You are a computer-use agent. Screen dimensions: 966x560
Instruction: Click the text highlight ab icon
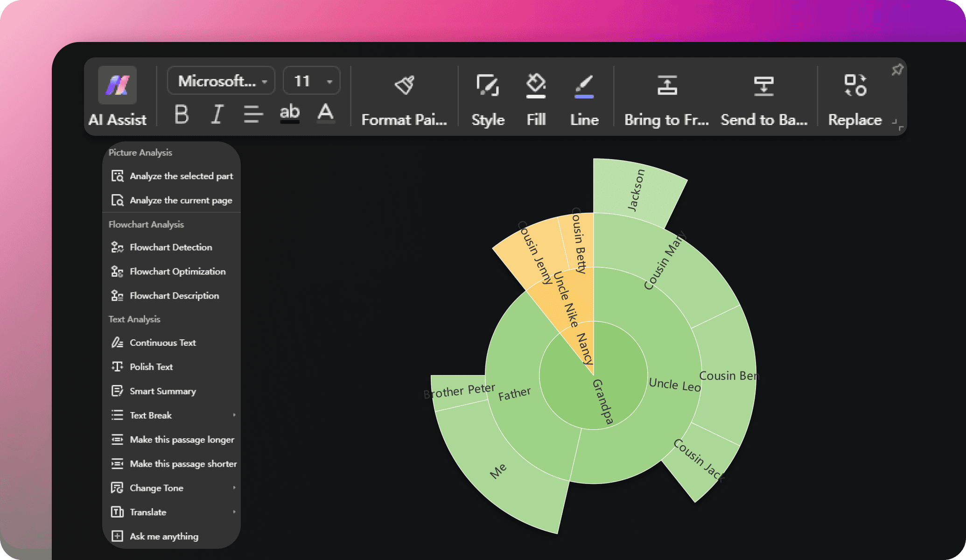[289, 113]
